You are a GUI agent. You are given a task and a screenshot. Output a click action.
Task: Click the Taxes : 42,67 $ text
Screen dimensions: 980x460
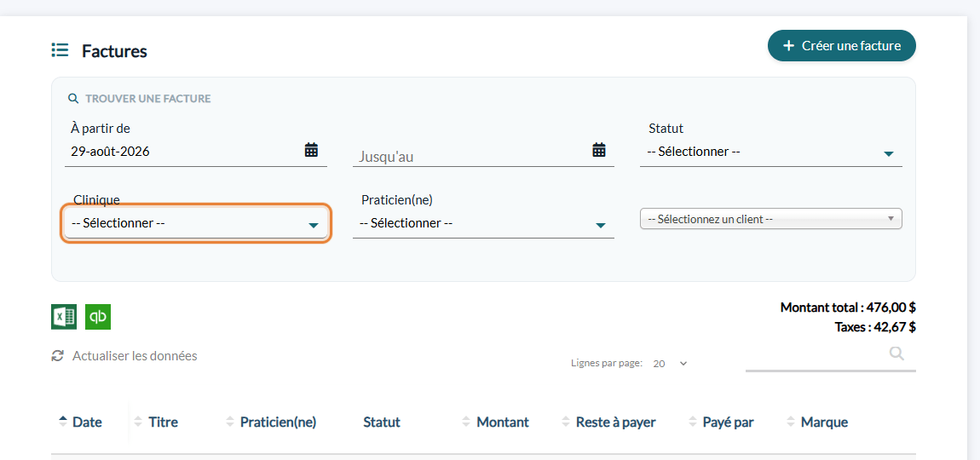click(875, 326)
